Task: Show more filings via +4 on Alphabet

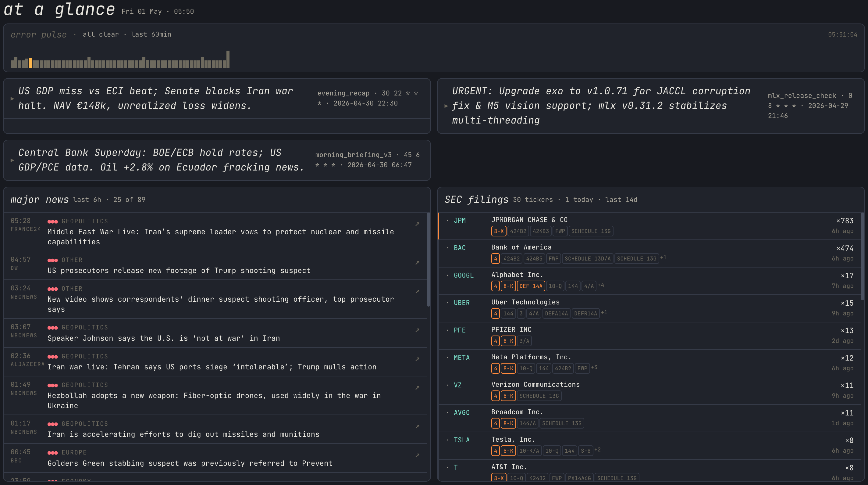Action: [601, 285]
